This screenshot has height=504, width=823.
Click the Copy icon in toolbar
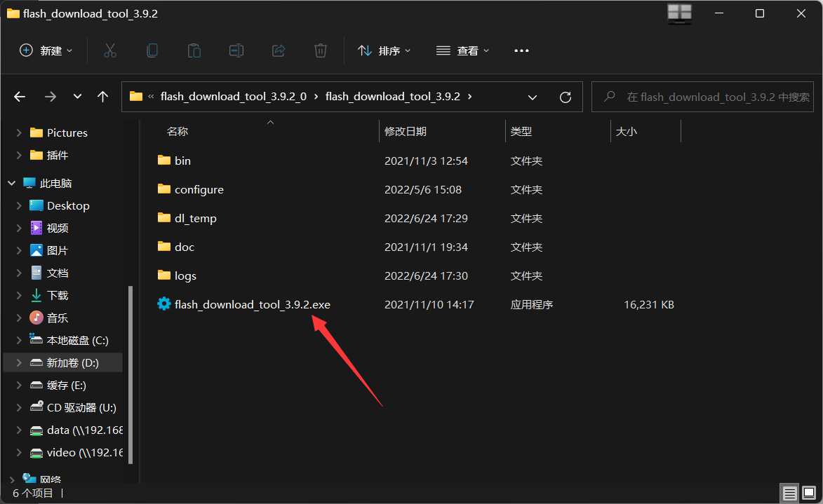[x=152, y=50]
